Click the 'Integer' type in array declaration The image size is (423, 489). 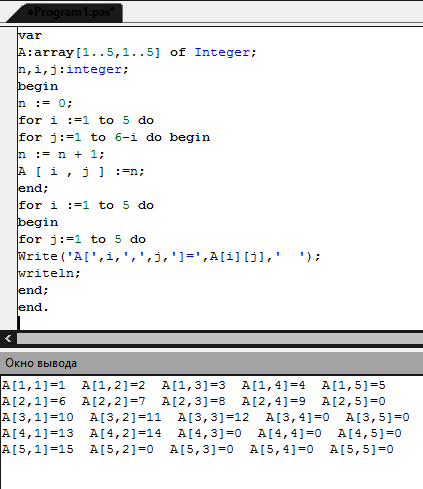click(x=222, y=52)
